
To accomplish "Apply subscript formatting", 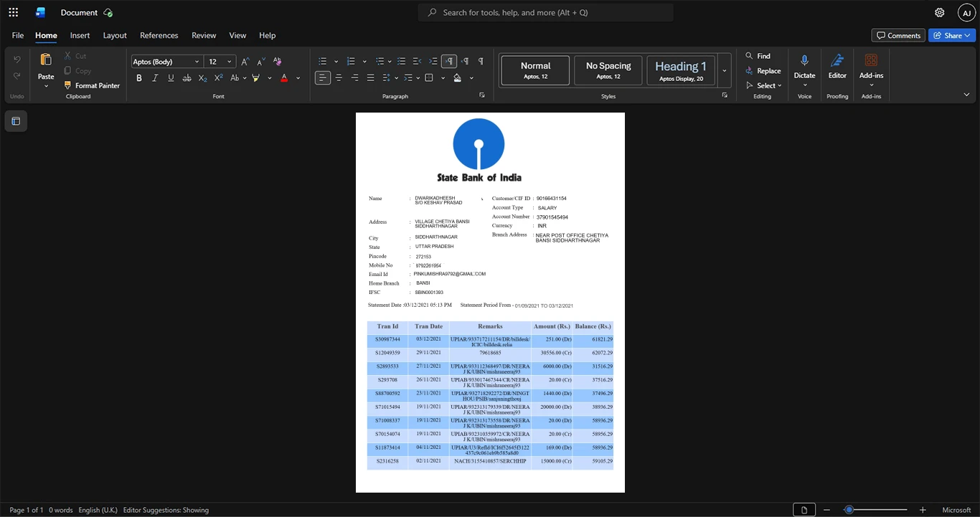I will point(202,77).
